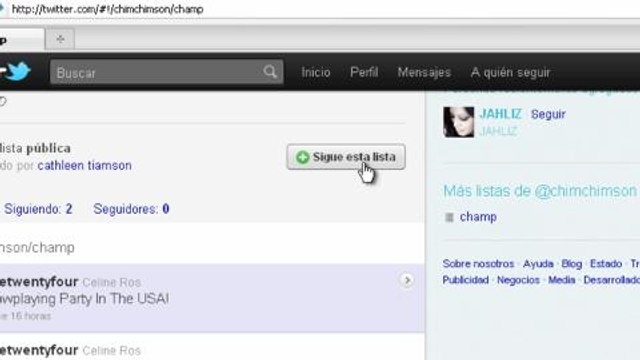Click Desarrolladores footer link
640x360 pixels.
[611, 280]
